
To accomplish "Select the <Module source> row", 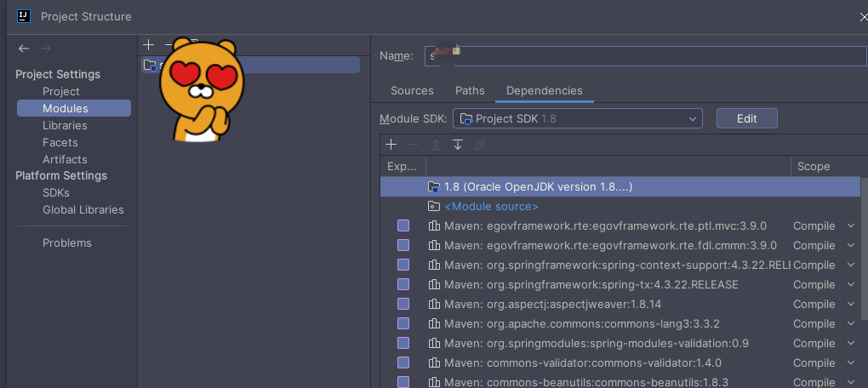I will tap(620, 207).
